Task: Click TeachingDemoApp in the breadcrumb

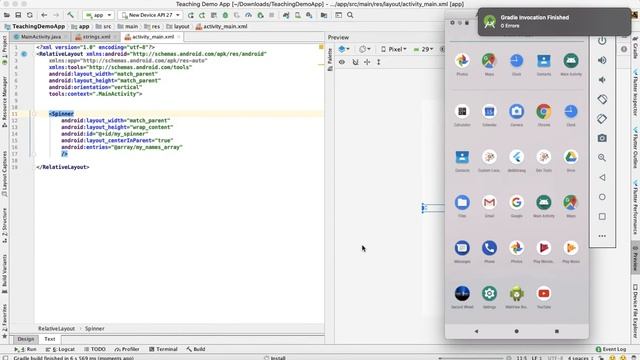Action: tap(35, 27)
